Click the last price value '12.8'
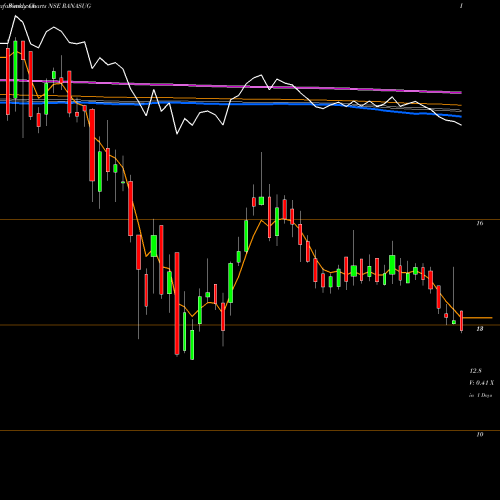The image size is (500, 500). (x=476, y=371)
